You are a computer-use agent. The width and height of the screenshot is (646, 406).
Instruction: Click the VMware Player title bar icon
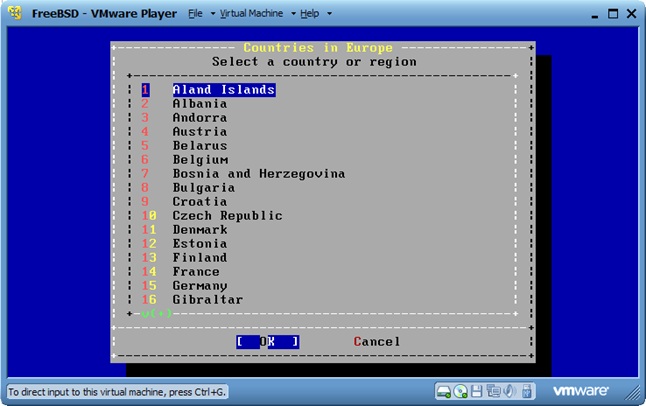15,14
